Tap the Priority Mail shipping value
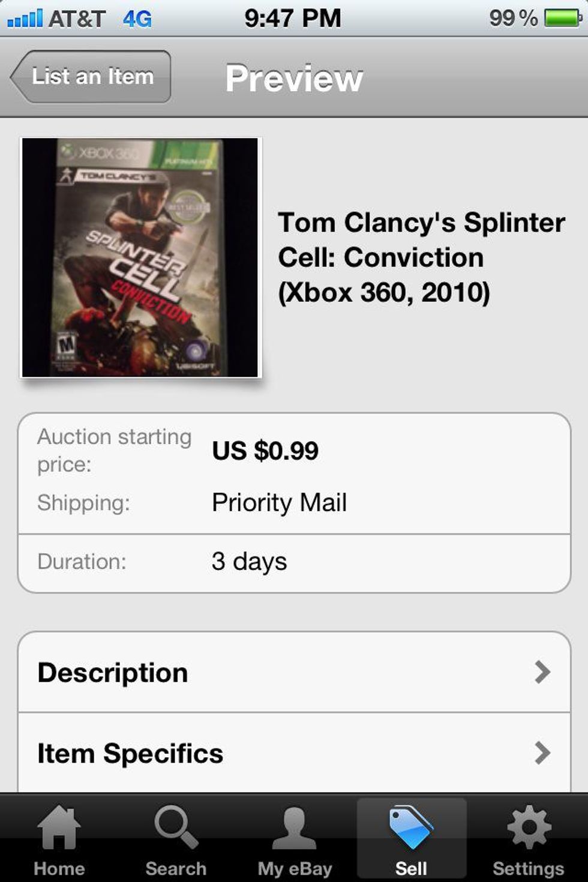588x882 pixels. click(279, 502)
